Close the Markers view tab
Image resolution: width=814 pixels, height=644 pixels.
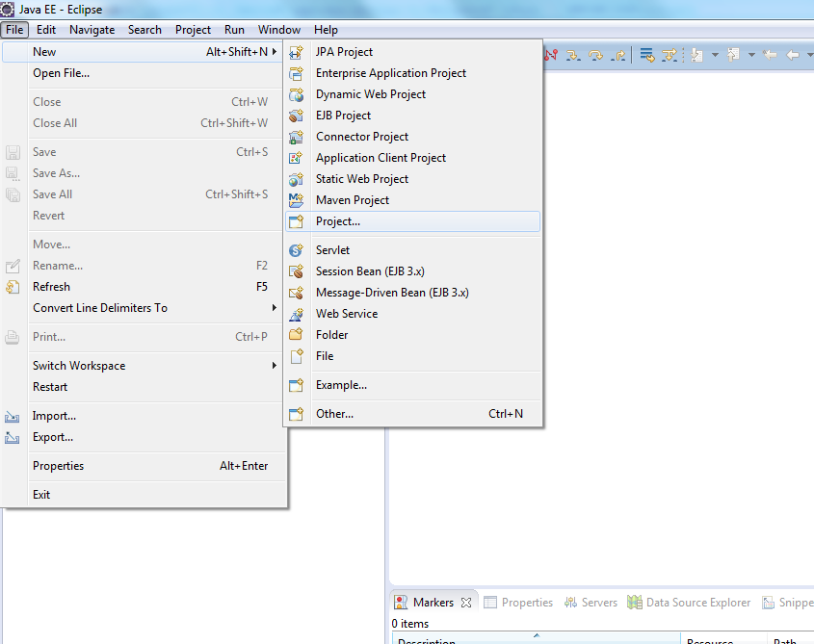(x=469, y=601)
